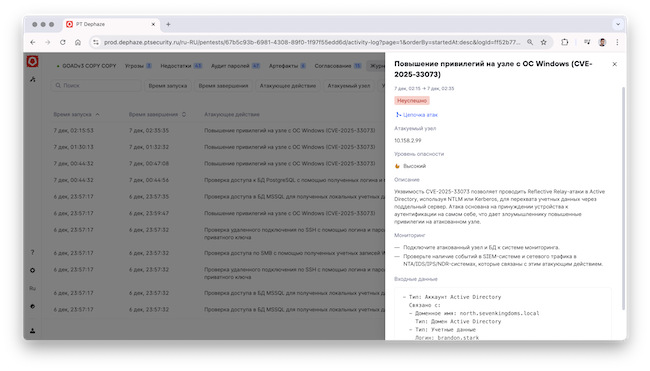Switch to the Артефакты tab
Screen dimensions: 650x371
point(287,66)
